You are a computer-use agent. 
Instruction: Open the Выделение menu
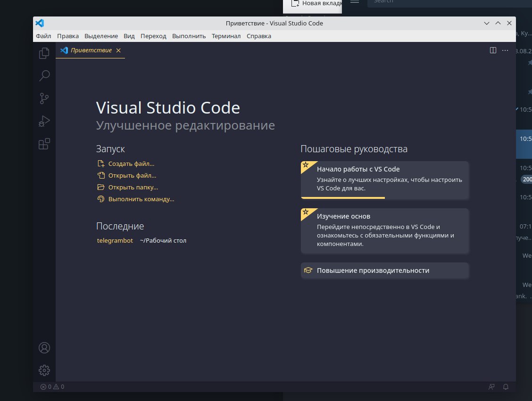[x=101, y=36]
